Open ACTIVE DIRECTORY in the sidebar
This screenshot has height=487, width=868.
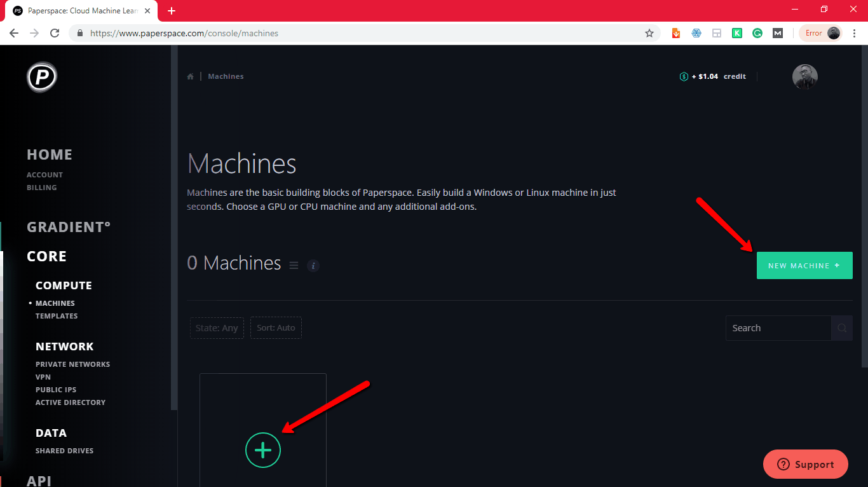(x=71, y=402)
